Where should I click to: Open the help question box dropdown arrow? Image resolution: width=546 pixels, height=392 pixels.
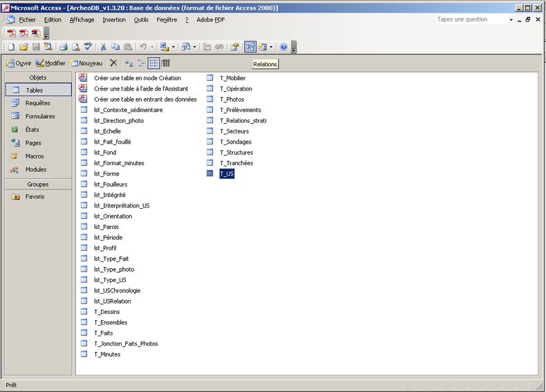(x=511, y=20)
